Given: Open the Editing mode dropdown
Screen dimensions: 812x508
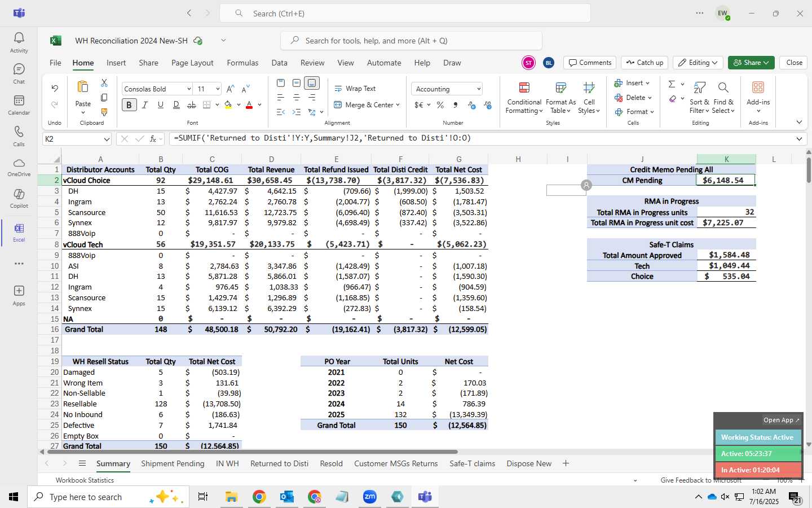Looking at the screenshot, I should [x=699, y=63].
